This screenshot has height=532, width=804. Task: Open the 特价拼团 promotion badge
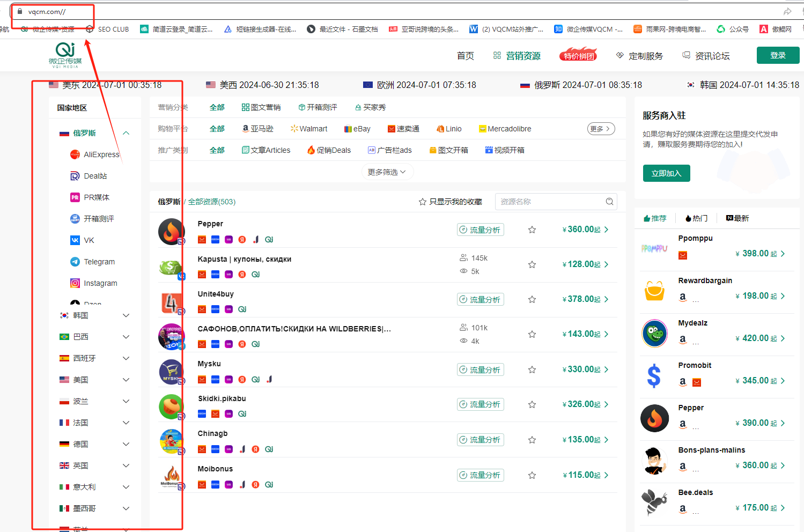[578, 55]
